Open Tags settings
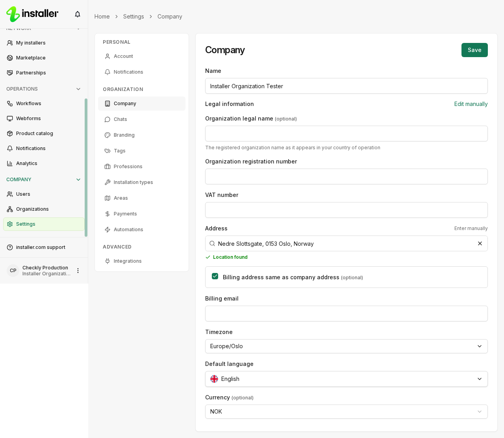504x438 pixels. pos(142,151)
